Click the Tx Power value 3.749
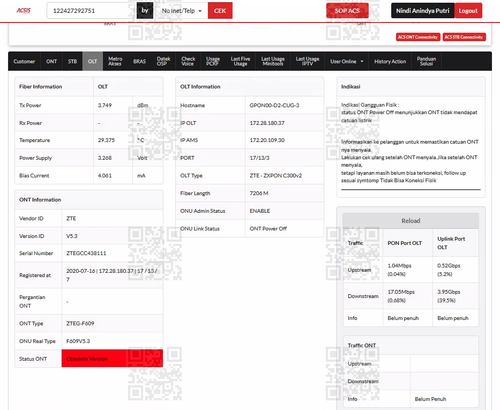The width and height of the screenshot is (500, 410). 105,105
